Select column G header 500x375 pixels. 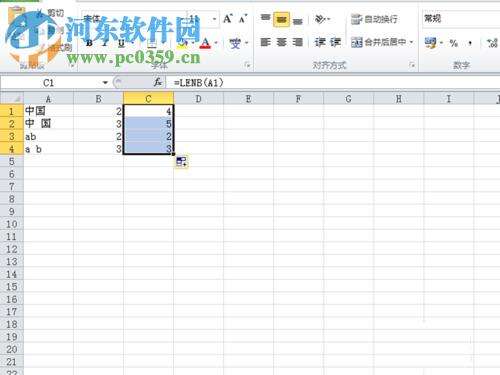(x=348, y=98)
